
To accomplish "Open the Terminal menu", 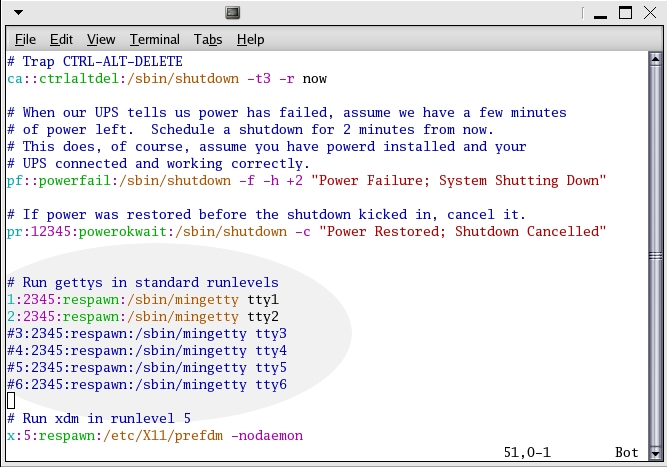I will (154, 39).
